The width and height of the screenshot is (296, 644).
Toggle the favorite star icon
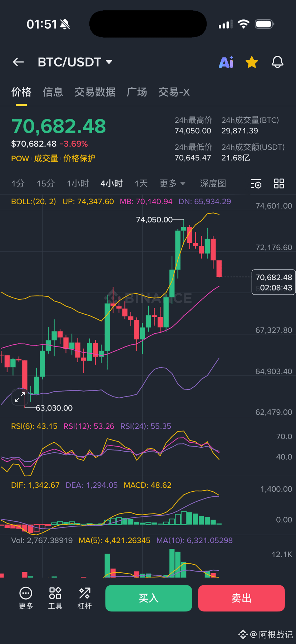tap(252, 62)
